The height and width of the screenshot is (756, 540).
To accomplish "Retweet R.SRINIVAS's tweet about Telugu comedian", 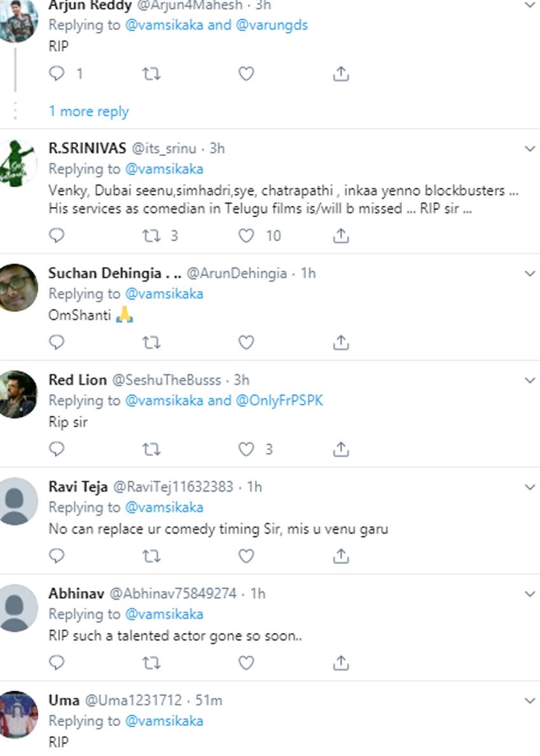I will tap(151, 236).
